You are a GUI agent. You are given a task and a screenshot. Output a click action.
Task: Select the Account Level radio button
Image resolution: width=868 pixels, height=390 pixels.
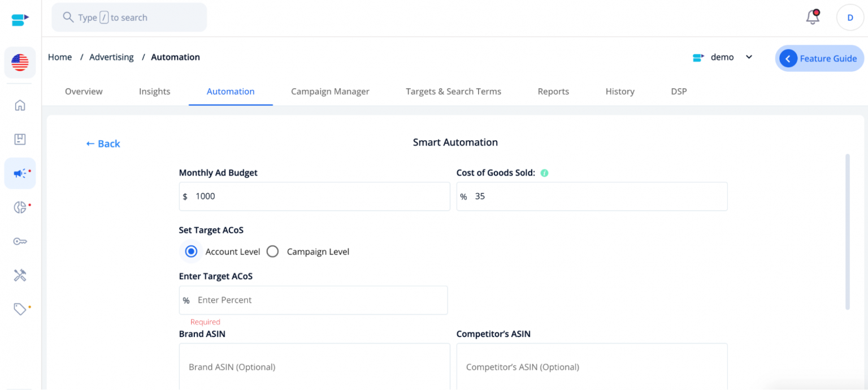coord(190,251)
